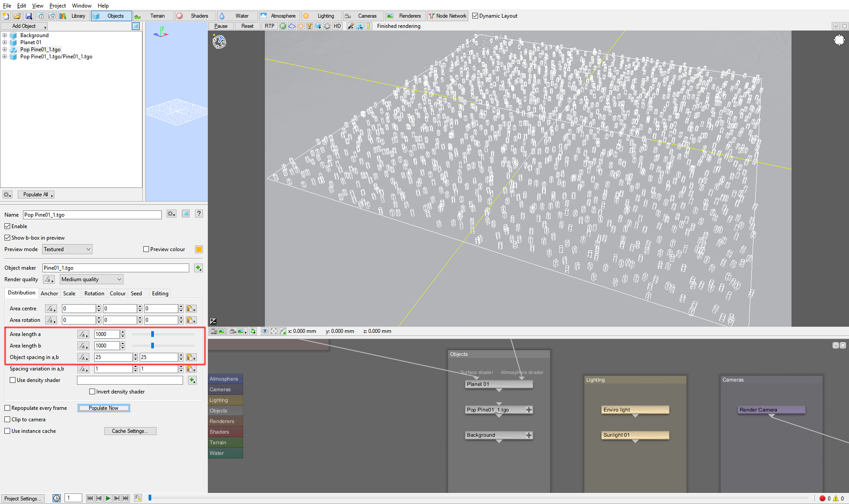Expand the Background tree item
Viewport: 849px width, 504px height.
4,35
